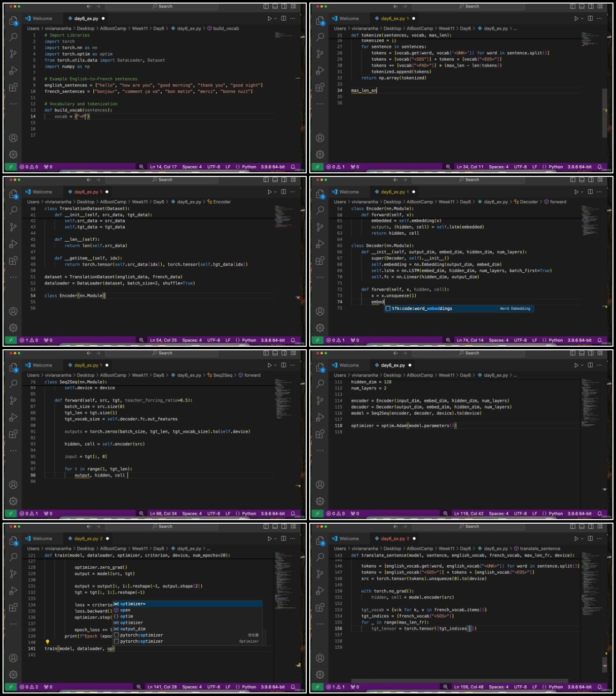Toggle bottom panel in Decoder forward window
The width and height of the screenshot is (616, 696).
click(x=582, y=180)
